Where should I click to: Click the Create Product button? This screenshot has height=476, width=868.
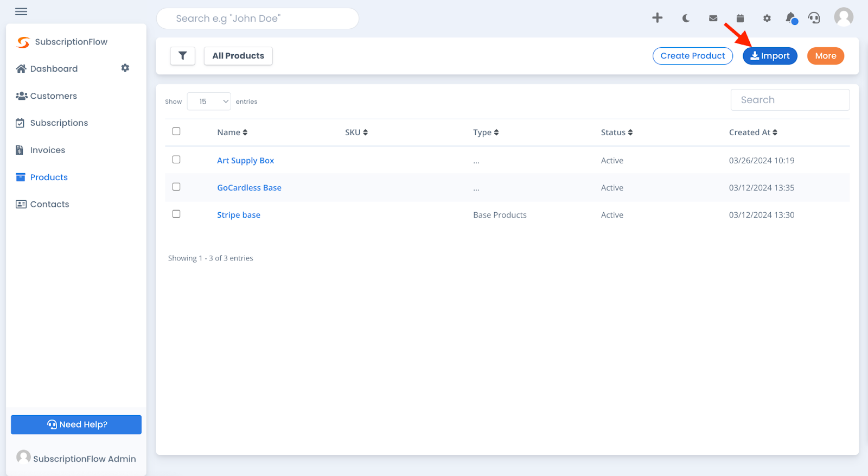[693, 56]
